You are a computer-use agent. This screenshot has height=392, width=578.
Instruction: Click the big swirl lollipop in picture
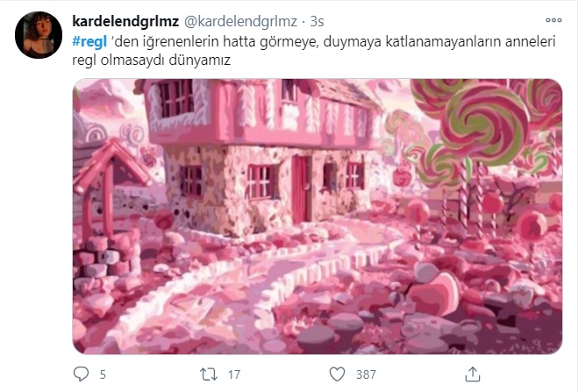coord(485,124)
